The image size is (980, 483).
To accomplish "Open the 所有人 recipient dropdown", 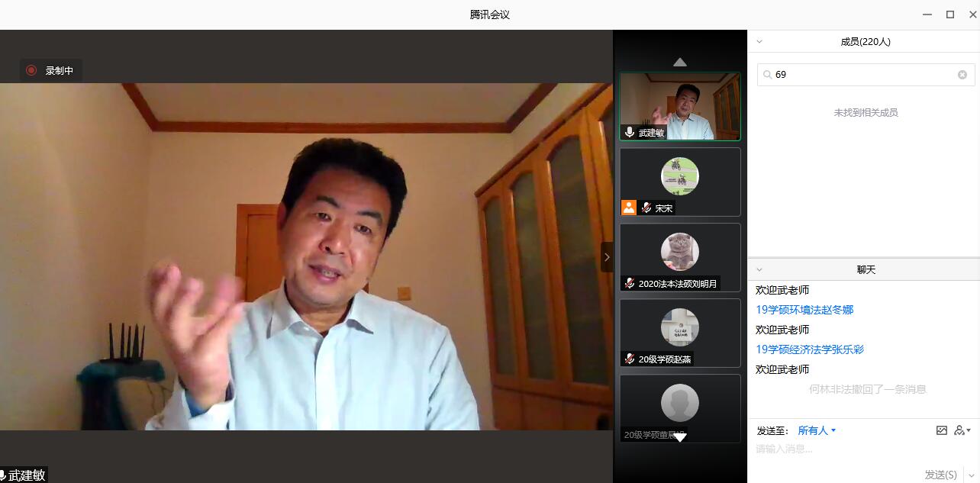I will coord(817,430).
